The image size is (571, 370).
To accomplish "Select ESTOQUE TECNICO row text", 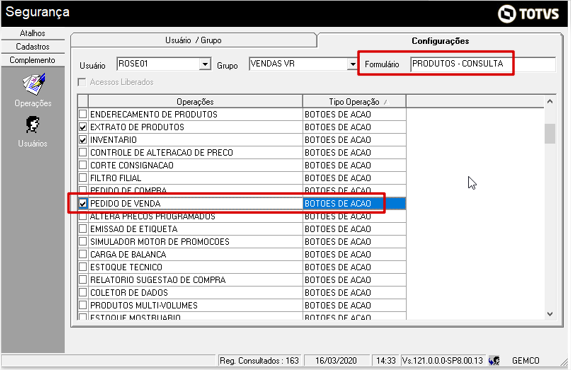I will (x=126, y=267).
